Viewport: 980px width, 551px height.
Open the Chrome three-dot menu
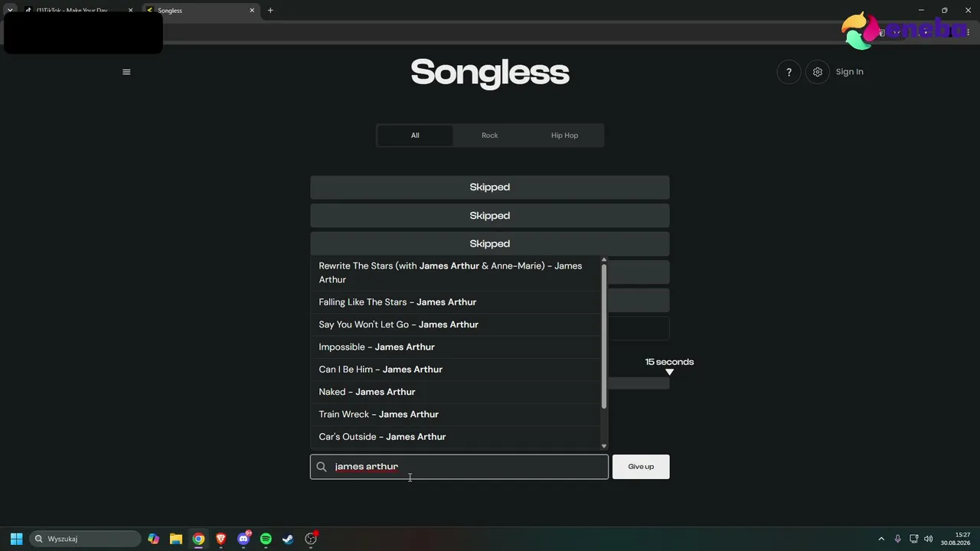click(969, 32)
